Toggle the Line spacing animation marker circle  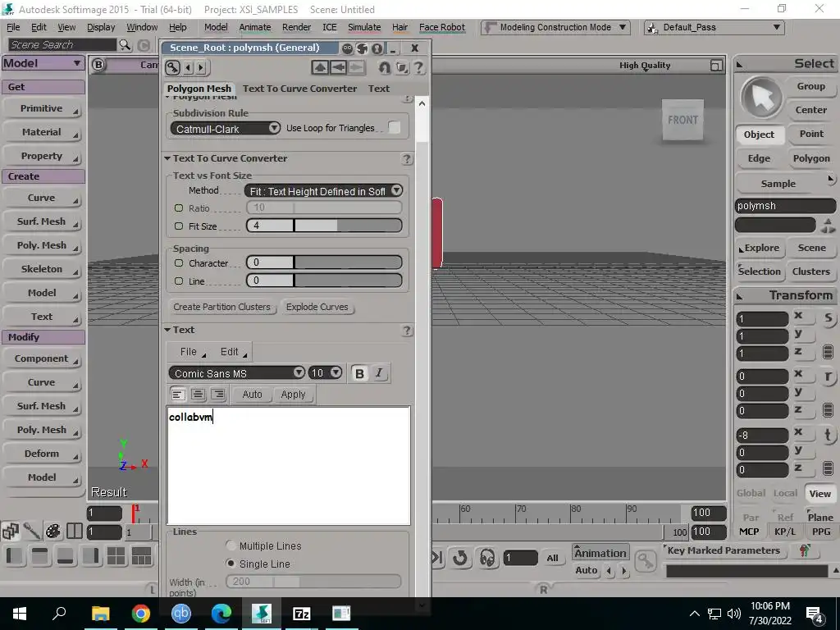coord(179,281)
